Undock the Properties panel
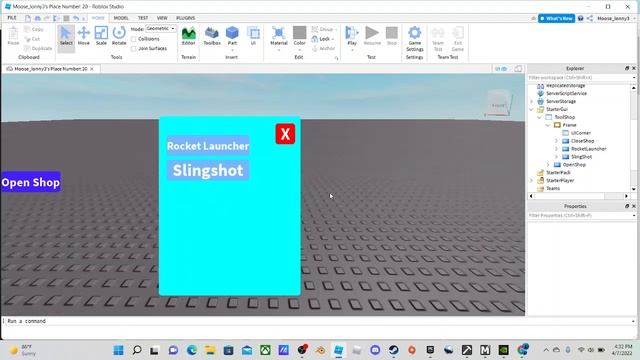Image resolution: width=640 pixels, height=360 pixels. click(627, 206)
